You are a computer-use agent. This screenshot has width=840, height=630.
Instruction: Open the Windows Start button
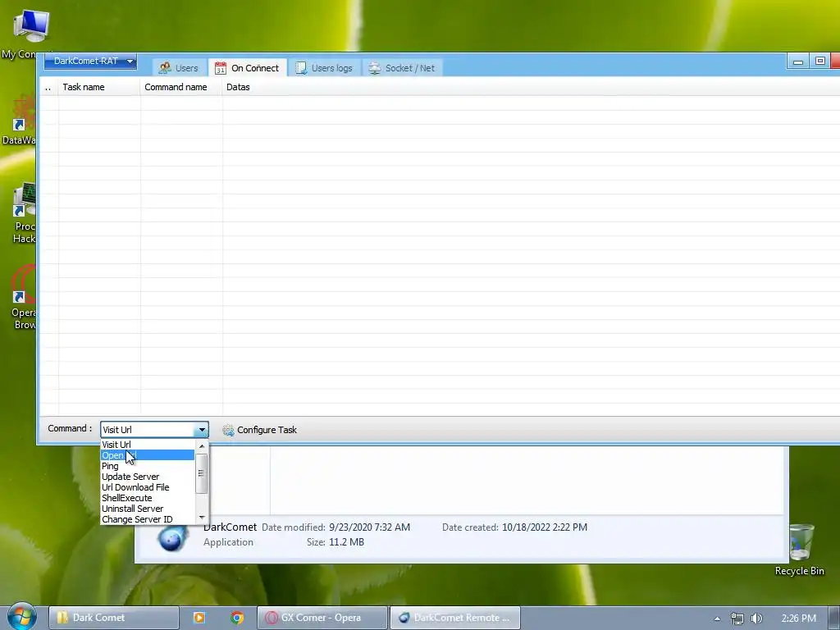click(21, 617)
